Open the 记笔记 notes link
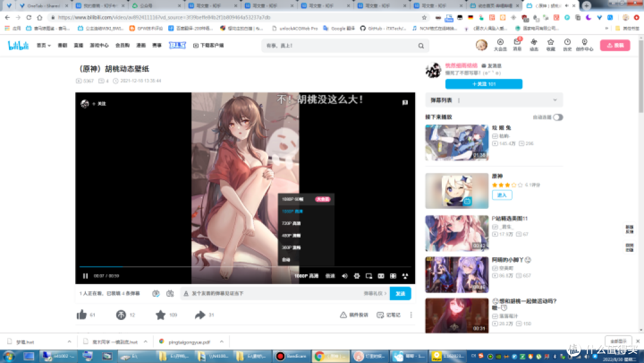This screenshot has width=644, height=363. tap(389, 315)
